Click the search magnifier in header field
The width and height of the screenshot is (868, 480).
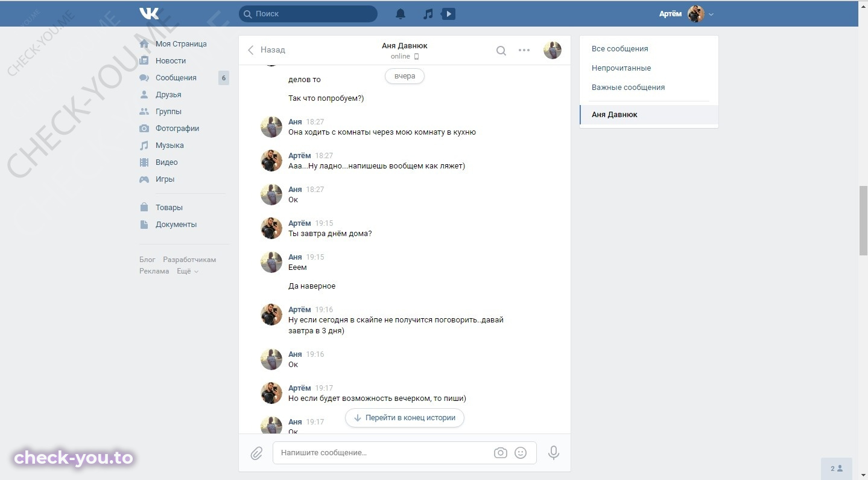(x=247, y=13)
